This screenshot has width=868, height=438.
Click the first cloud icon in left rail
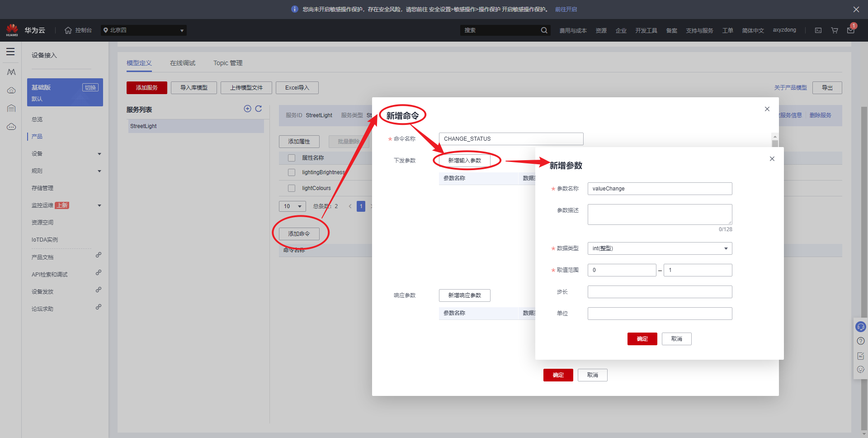pyautogui.click(x=11, y=90)
